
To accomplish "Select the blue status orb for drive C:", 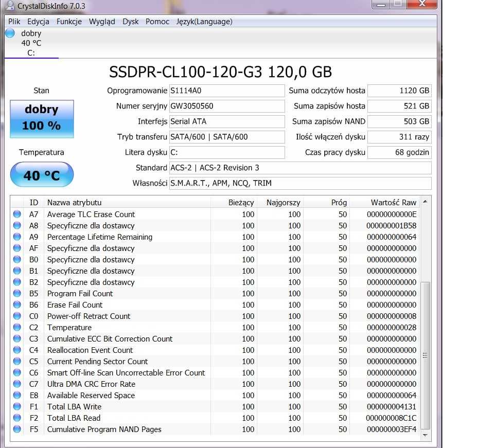I will coord(10,33).
